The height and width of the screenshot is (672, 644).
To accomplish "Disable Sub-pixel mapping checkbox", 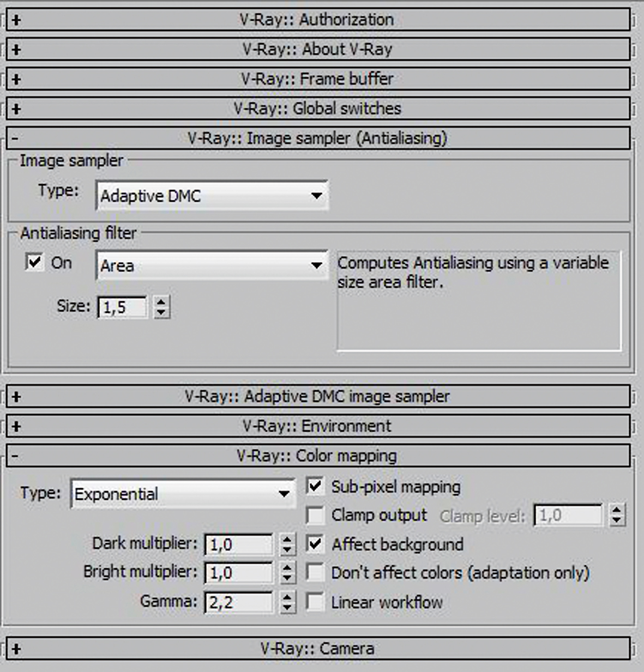I will [315, 486].
